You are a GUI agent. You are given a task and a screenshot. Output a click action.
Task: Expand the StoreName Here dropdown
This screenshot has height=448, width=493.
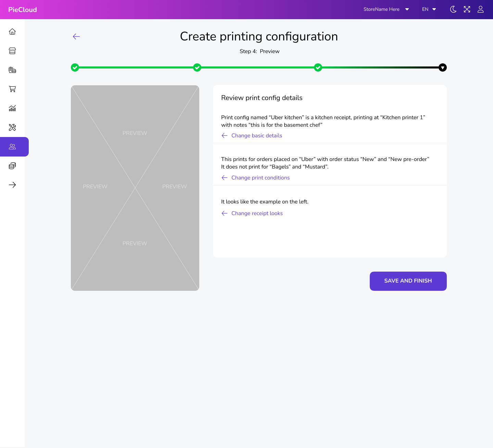point(386,9)
